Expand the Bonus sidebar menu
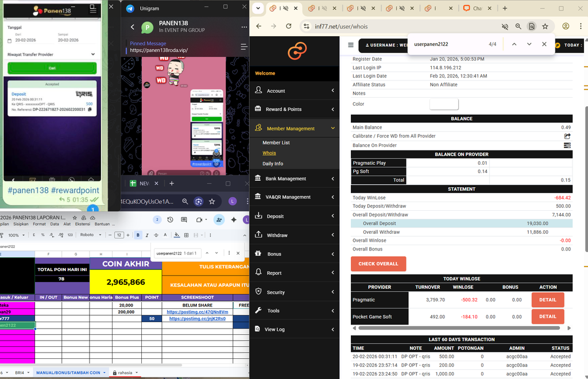This screenshot has width=588, height=379. pos(295,254)
